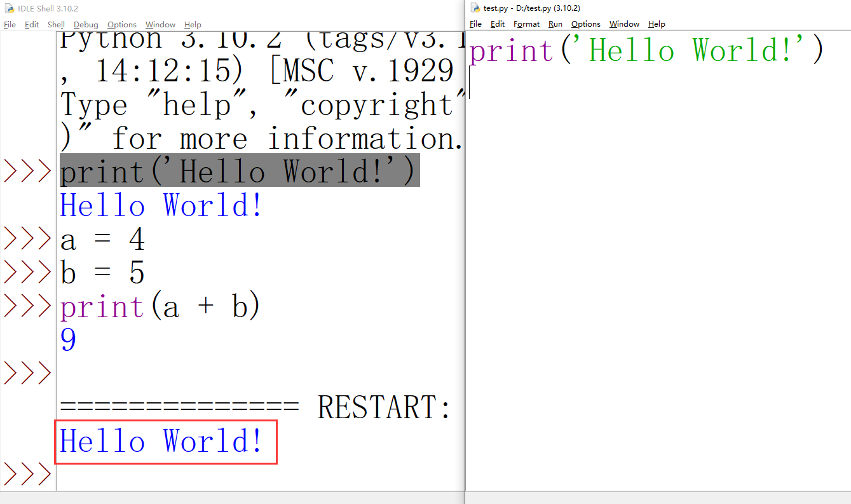Open Help menu in test.py editor window
The height and width of the screenshot is (504, 851).
pos(657,24)
